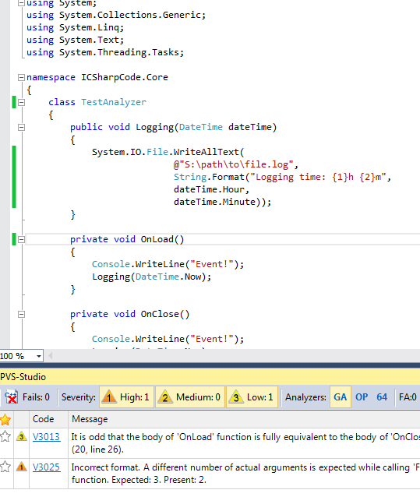Collapse the TestAnalyzer class block
The height and width of the screenshot is (504, 420).
pos(21,102)
